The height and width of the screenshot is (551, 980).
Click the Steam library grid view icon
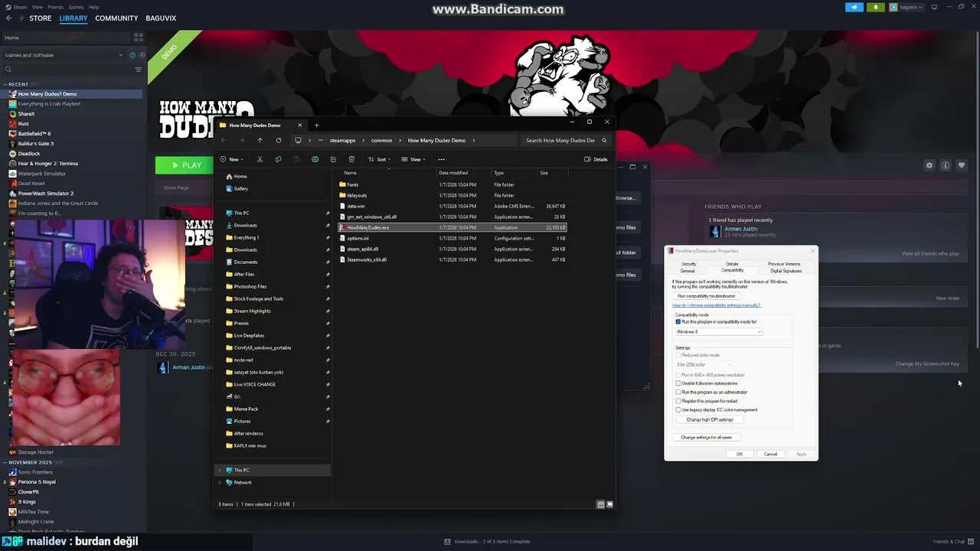[x=139, y=37]
